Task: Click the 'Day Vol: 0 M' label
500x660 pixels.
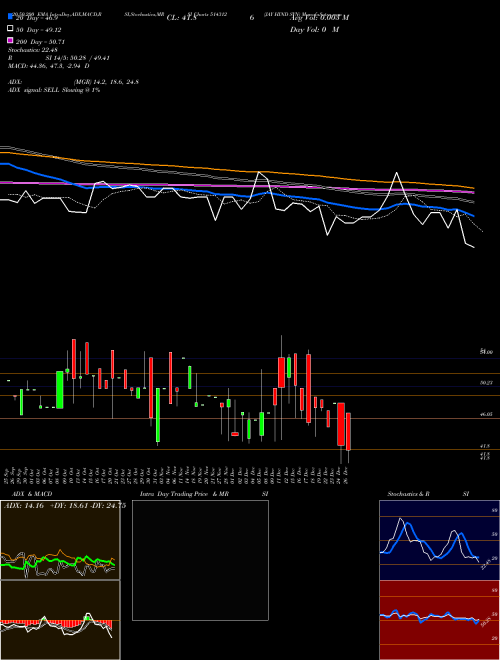Action: (314, 29)
